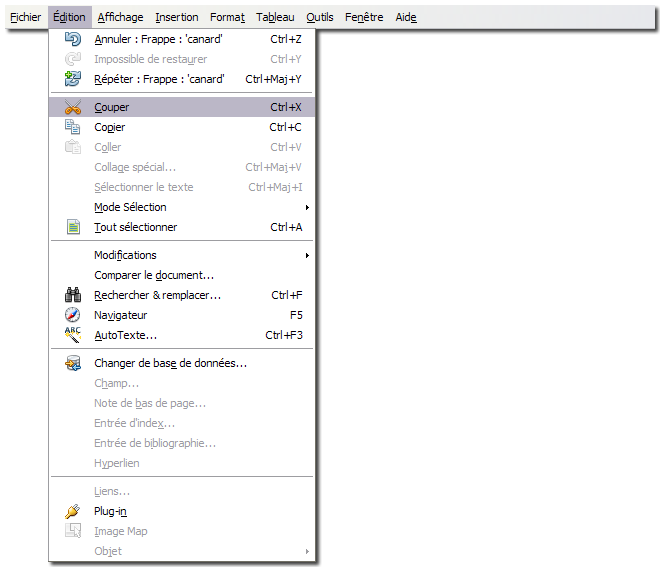
Task: Click the Ctrl+X shortcut text
Action: click(286, 107)
